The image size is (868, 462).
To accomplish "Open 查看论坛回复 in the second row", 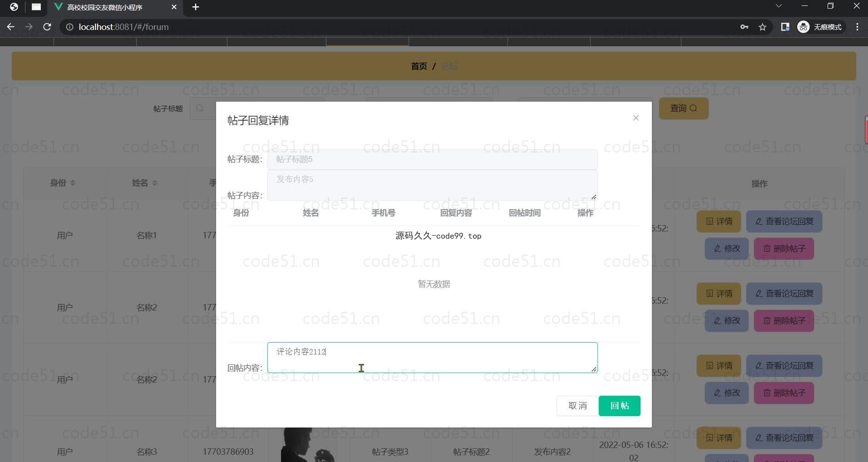I will point(784,294).
